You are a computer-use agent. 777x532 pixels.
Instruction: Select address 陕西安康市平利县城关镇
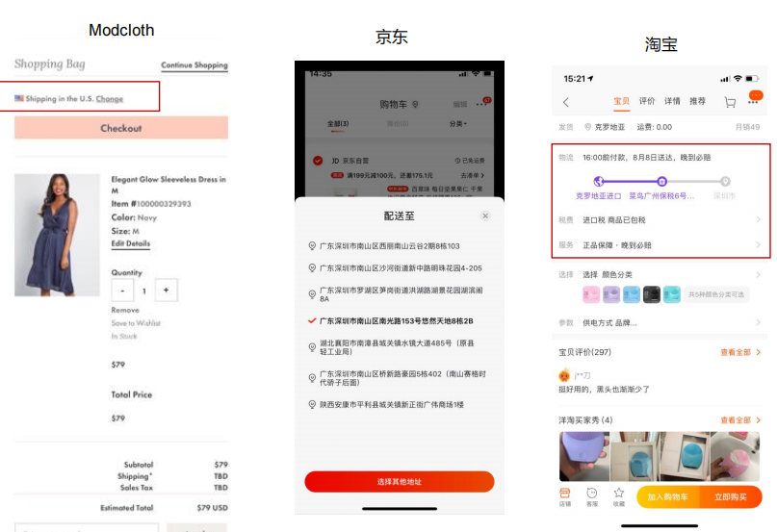pos(386,405)
